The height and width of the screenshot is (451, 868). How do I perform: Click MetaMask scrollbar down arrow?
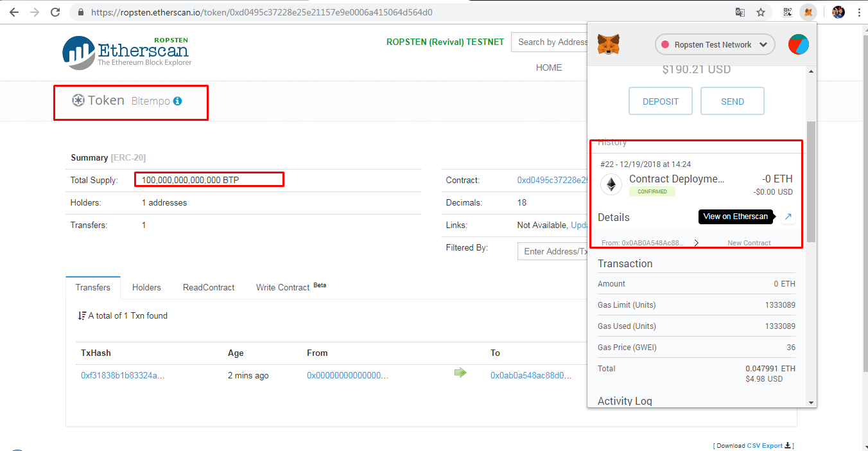pos(811,402)
